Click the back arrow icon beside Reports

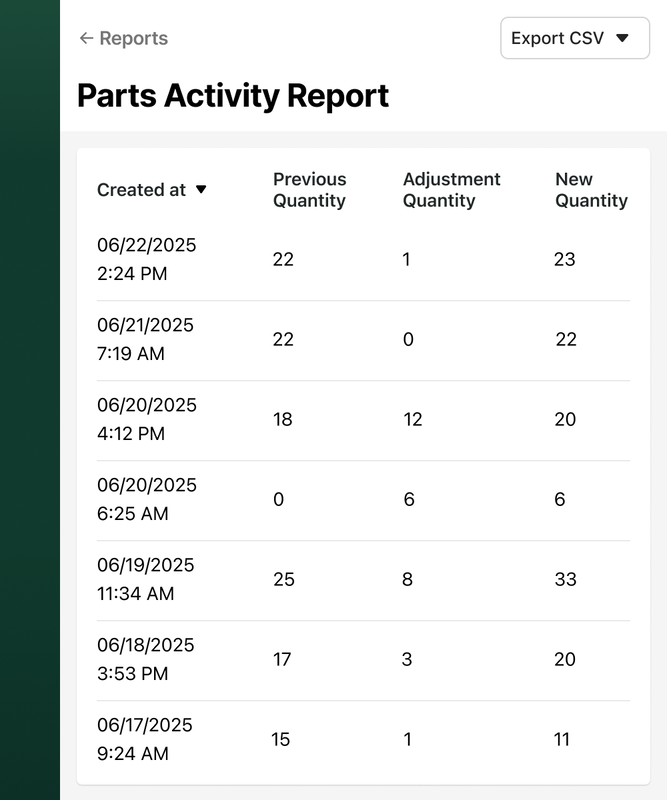coord(86,38)
